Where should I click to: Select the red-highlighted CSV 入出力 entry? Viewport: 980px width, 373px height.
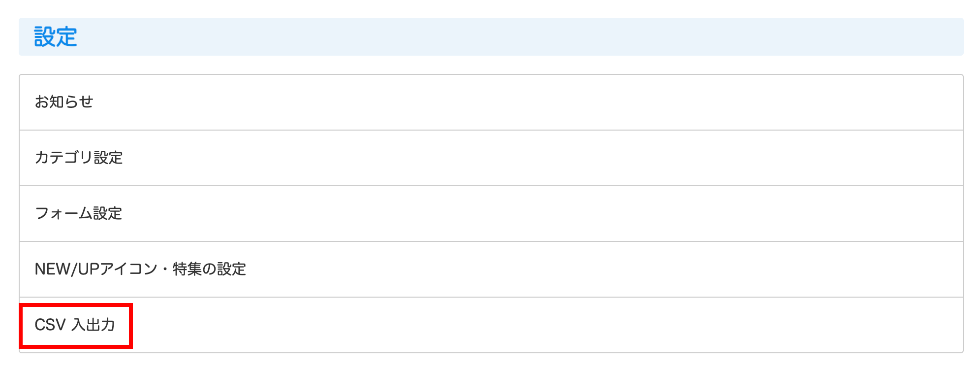75,325
